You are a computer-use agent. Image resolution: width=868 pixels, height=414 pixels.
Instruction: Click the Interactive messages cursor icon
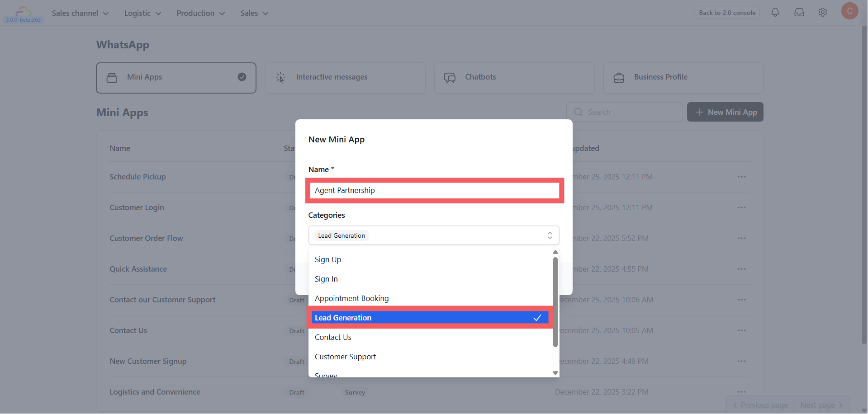(281, 78)
